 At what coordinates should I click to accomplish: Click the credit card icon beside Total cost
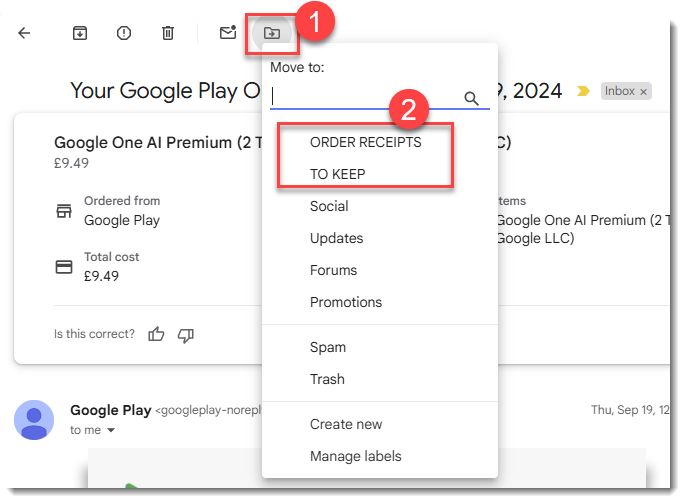[x=64, y=267]
